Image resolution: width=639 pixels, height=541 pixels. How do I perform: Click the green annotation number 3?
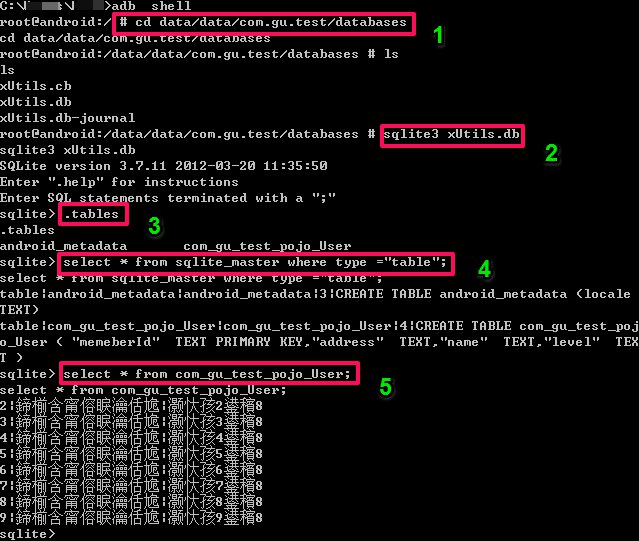154,226
